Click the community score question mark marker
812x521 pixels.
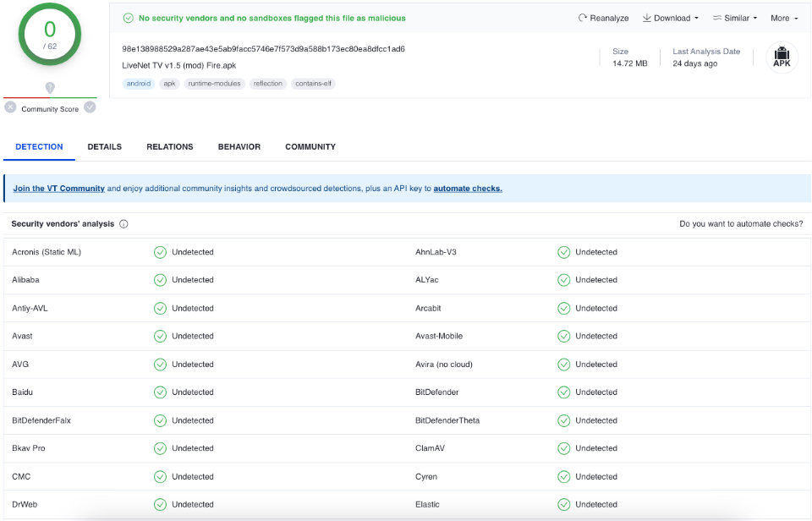coord(50,87)
